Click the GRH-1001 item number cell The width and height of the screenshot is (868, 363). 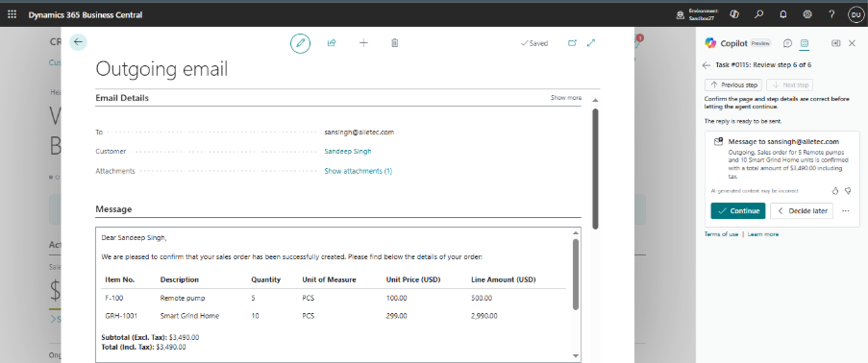point(121,316)
